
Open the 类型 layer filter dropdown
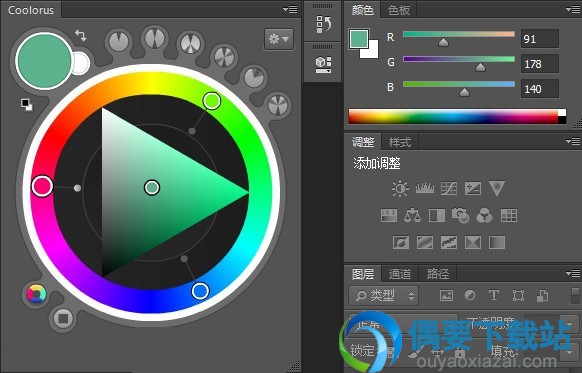383,295
